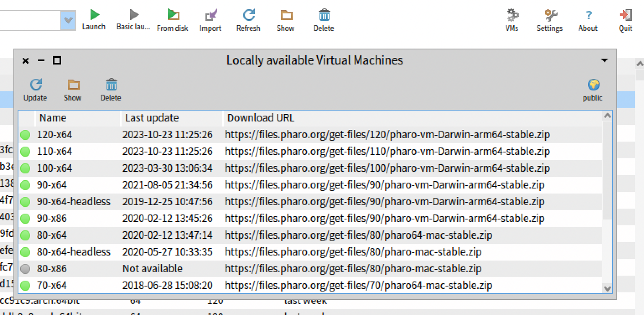This screenshot has height=315, width=644.
Task: Open Virtual Machines window menu triangle
Action: point(604,61)
